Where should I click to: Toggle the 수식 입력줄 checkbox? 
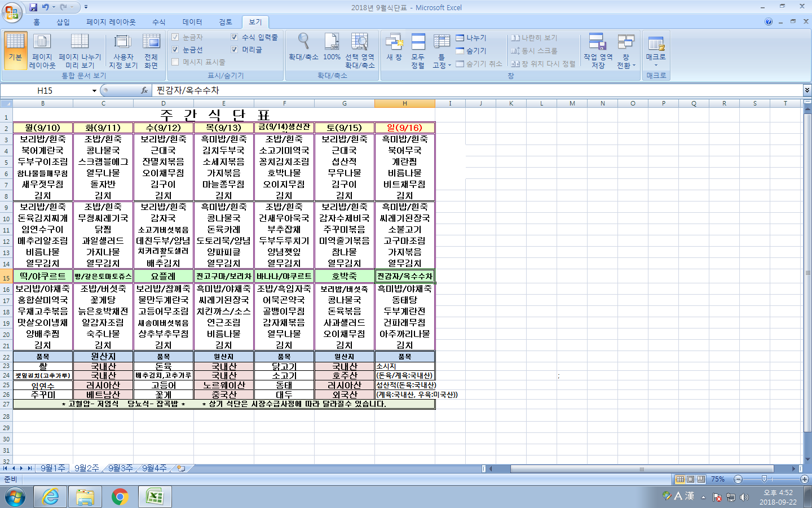235,37
